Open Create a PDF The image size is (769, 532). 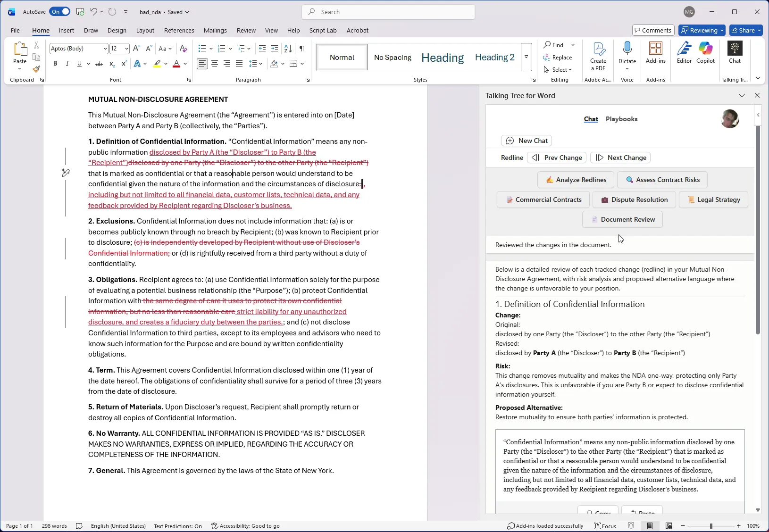point(598,57)
